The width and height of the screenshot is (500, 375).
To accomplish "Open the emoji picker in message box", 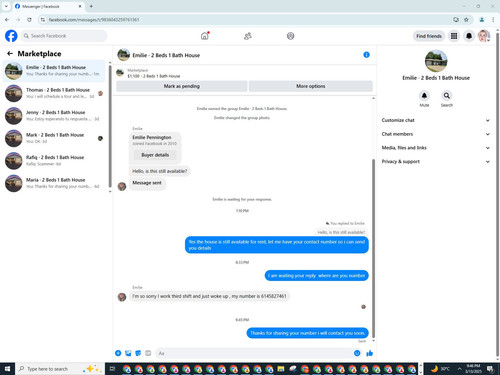I will tap(357, 353).
